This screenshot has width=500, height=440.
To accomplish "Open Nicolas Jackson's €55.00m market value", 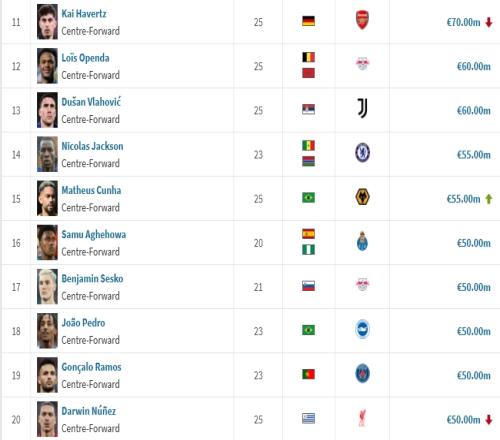I will click(x=474, y=155).
